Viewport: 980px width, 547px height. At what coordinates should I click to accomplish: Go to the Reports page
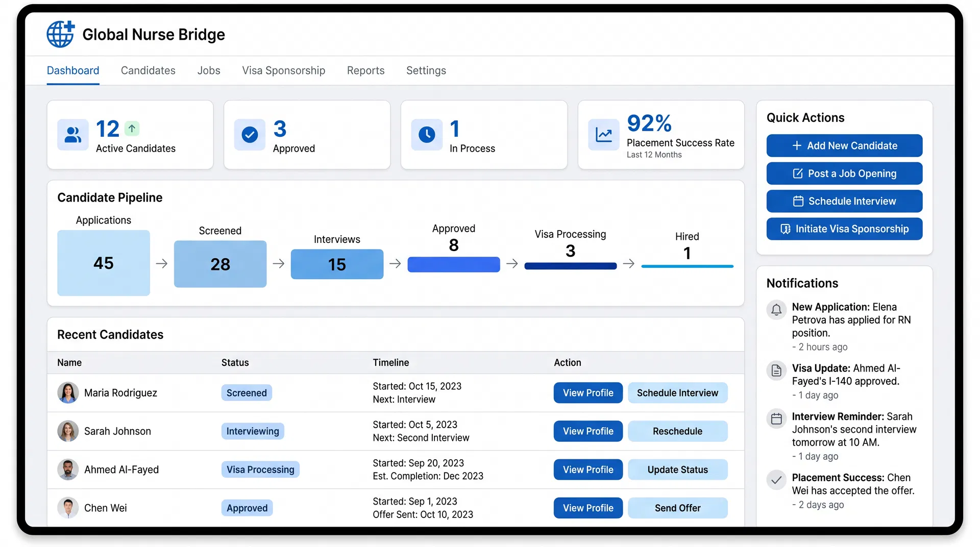[x=365, y=70]
